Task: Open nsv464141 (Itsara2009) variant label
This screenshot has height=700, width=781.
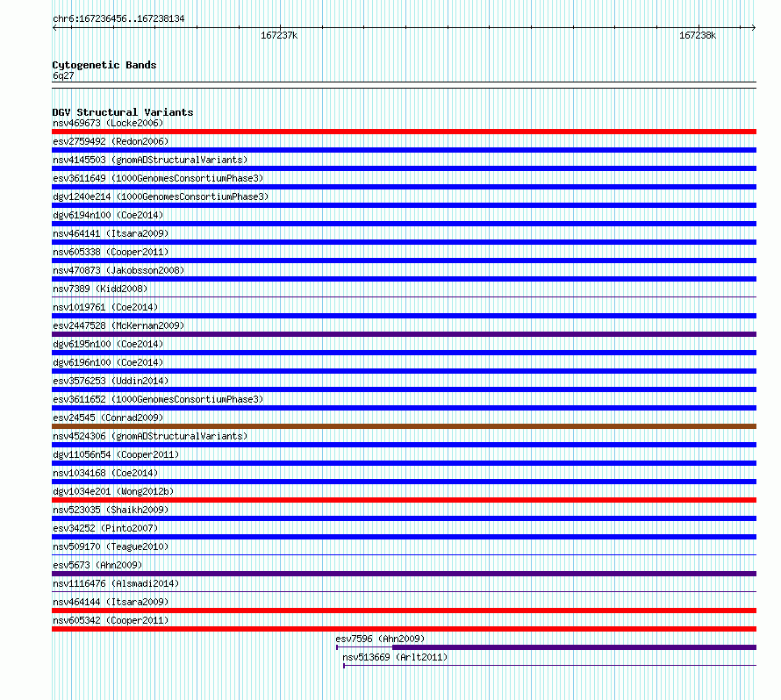Action: pyautogui.click(x=111, y=233)
